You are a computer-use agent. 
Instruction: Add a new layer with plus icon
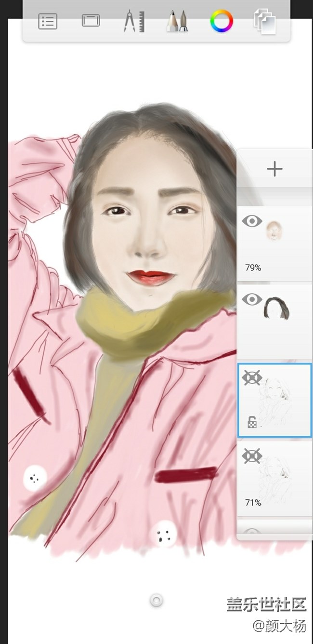coord(274,169)
